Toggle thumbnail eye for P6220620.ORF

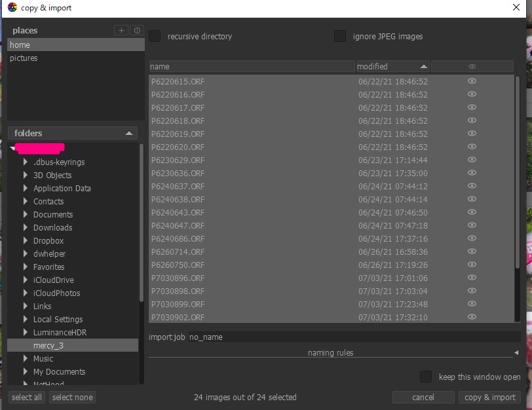tap(472, 147)
